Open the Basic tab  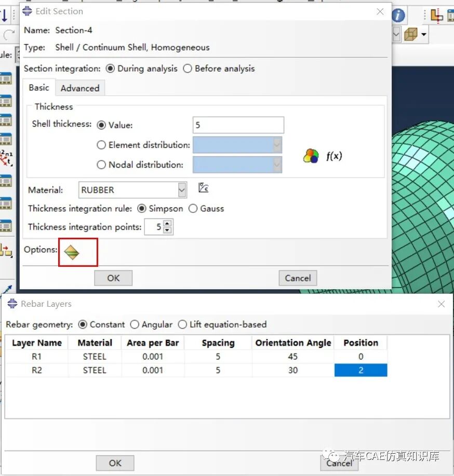pos(38,88)
